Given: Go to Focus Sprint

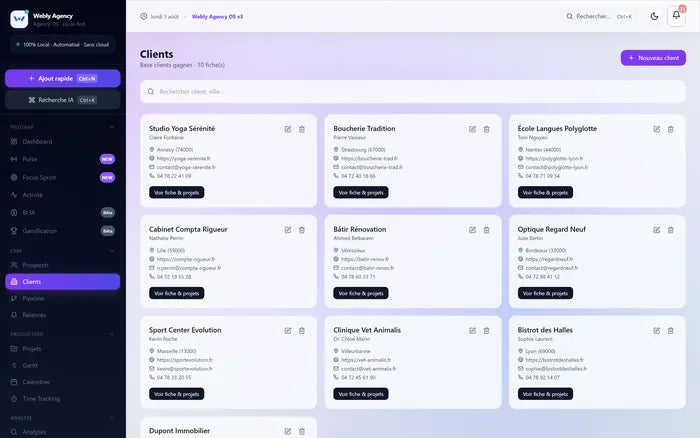Looking at the screenshot, I should click(62, 177).
